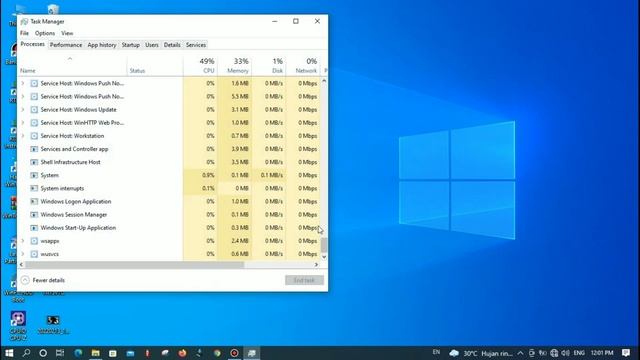
Task: Collapse the view with Fewer details
Action: [43, 280]
